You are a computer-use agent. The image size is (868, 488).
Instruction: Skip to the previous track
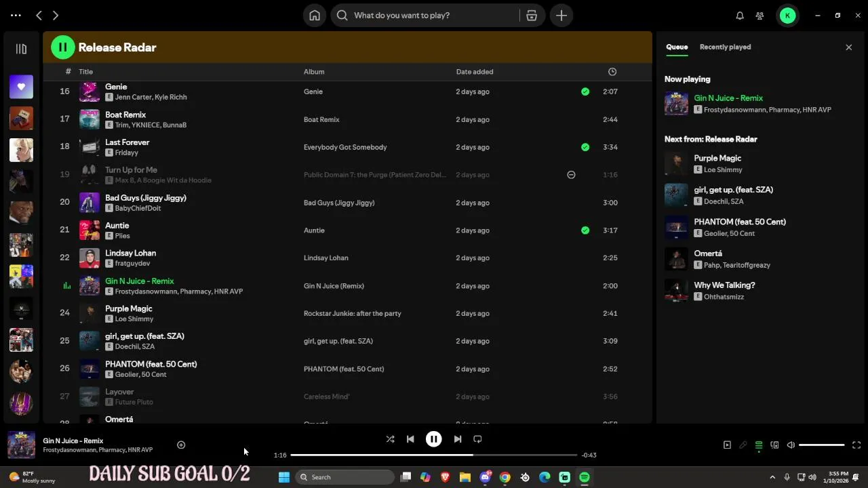pos(410,439)
